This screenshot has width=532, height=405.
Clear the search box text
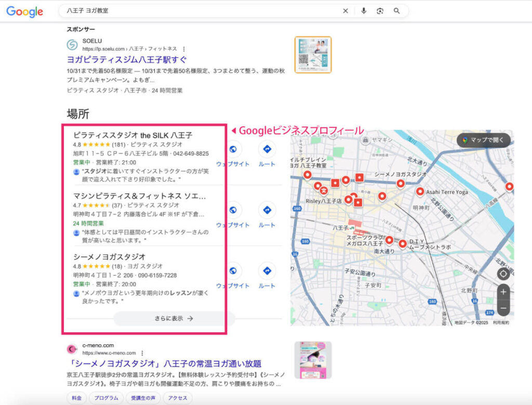click(345, 11)
